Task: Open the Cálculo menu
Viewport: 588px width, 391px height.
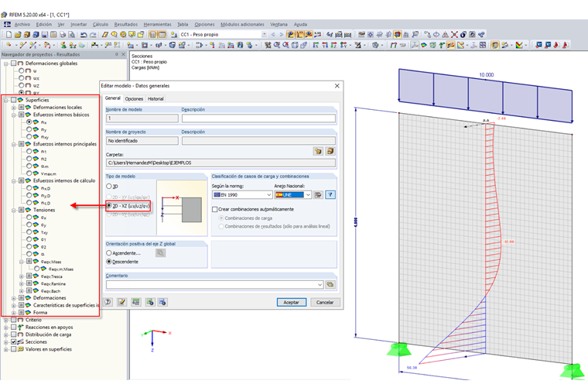Action: pyautogui.click(x=100, y=25)
